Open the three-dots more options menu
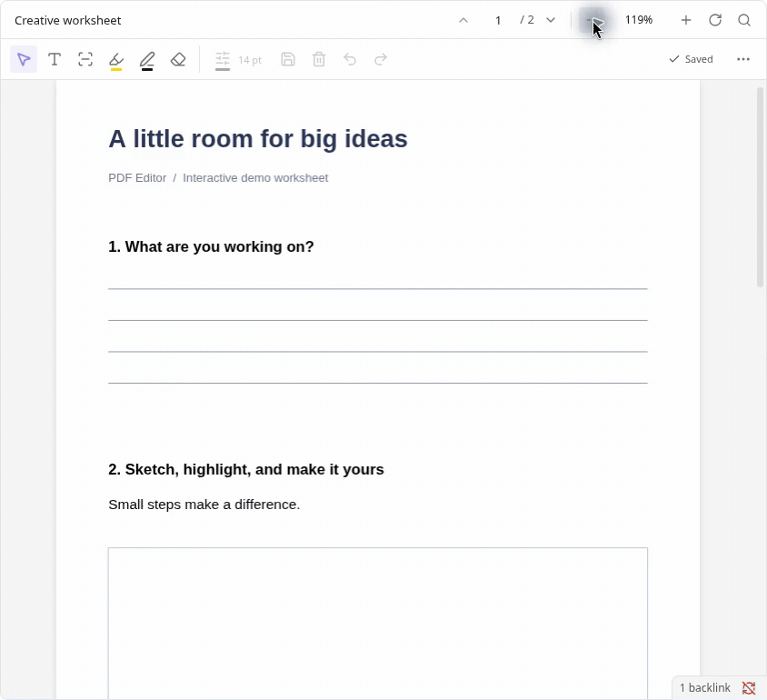This screenshot has height=700, width=767. coord(743,59)
